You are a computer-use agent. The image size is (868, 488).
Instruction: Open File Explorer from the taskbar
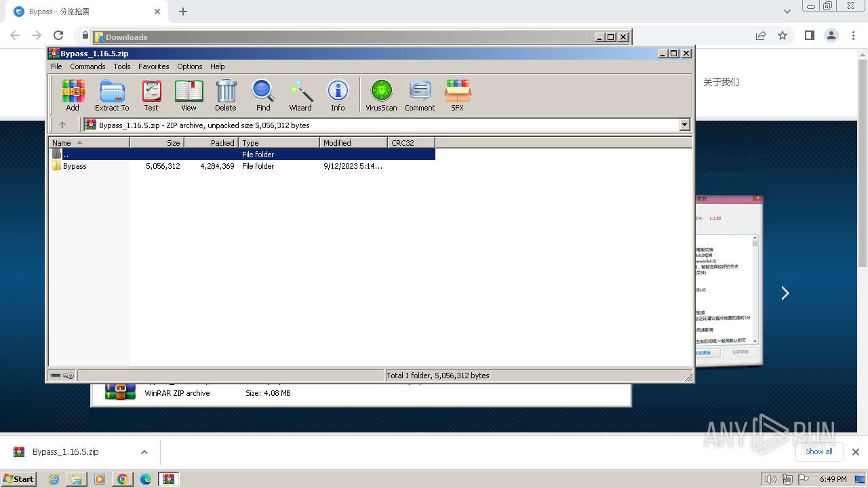point(77,479)
